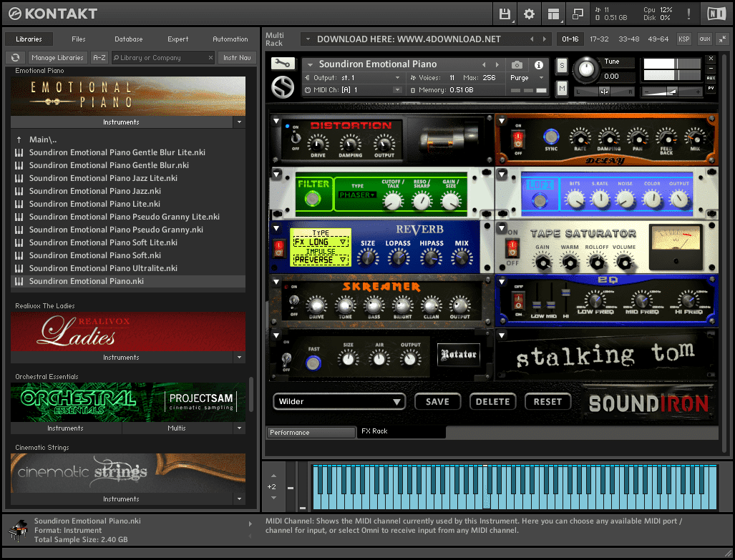
Task: Toggle the Filter power button
Action: [312, 198]
